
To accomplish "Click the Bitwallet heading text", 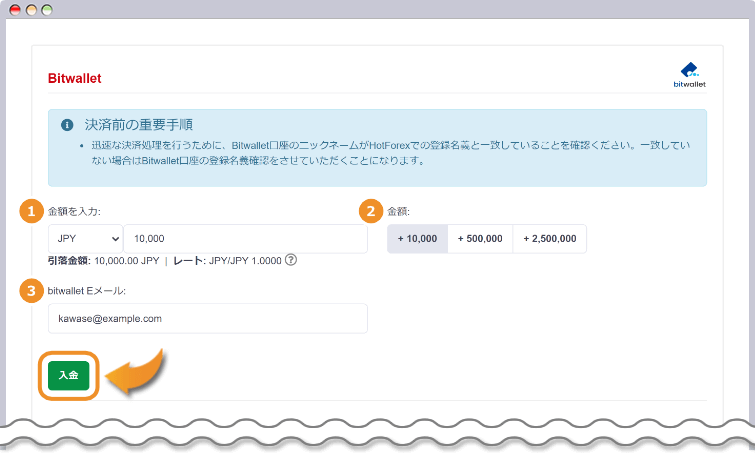I will coord(75,78).
